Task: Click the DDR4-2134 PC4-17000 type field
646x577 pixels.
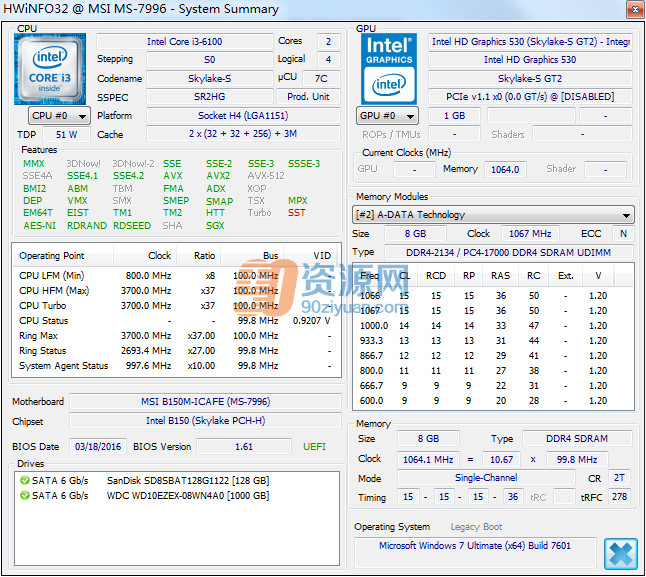Action: tap(508, 252)
